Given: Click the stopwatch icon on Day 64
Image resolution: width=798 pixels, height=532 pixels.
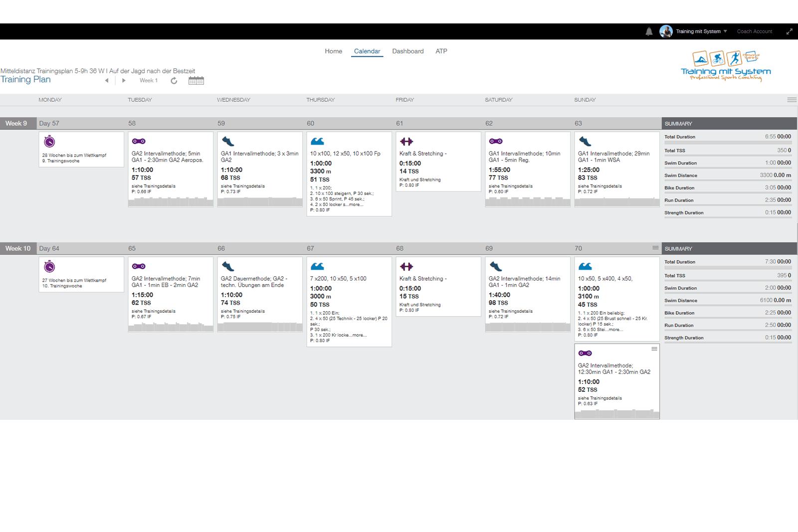Looking at the screenshot, I should (49, 267).
